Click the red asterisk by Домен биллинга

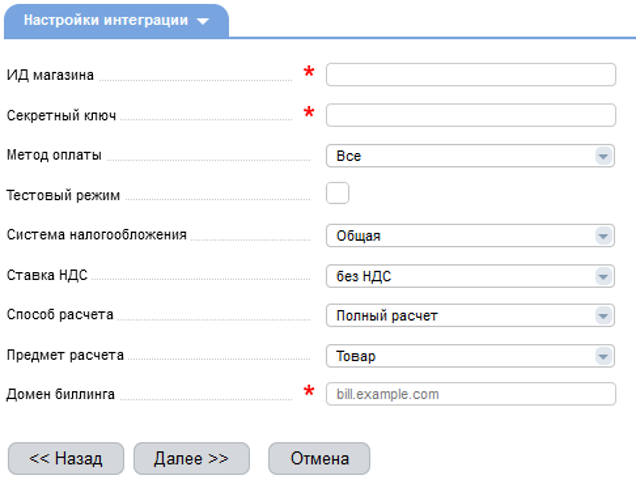point(309,393)
